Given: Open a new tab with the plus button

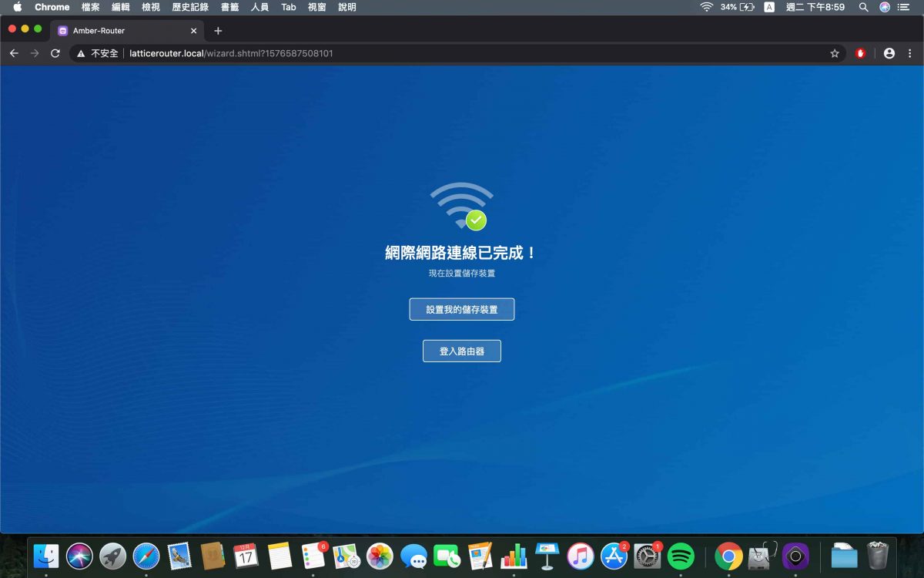Looking at the screenshot, I should click(x=218, y=31).
